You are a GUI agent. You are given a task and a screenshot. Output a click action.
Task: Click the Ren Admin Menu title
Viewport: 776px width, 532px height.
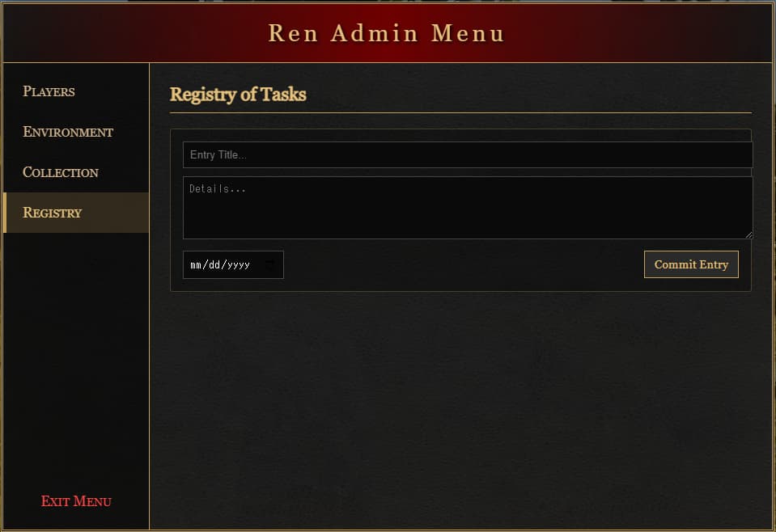click(387, 33)
